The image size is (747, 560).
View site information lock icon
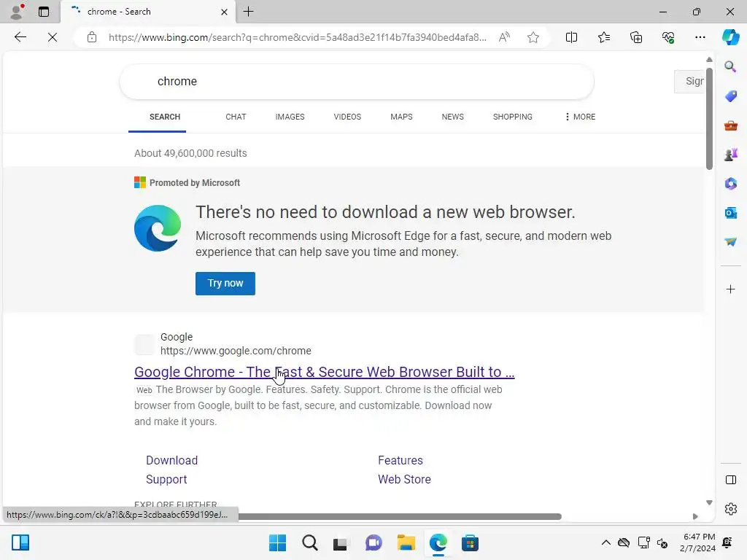tap(92, 37)
